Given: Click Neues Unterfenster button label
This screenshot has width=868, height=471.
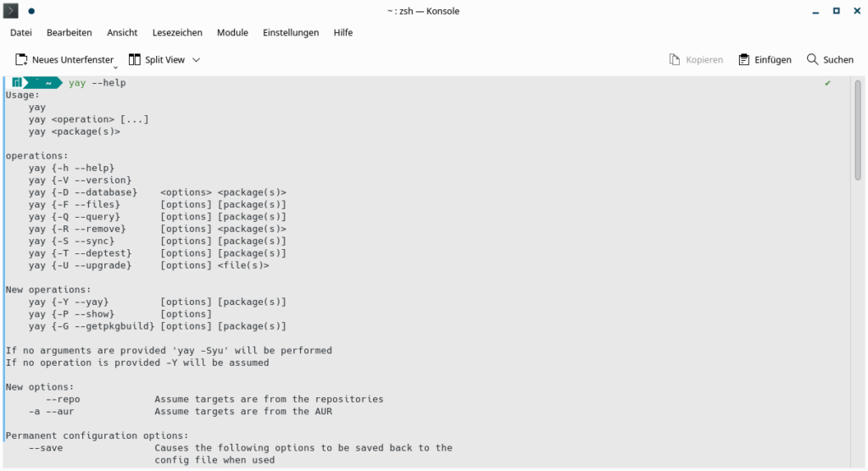Looking at the screenshot, I should (73, 60).
